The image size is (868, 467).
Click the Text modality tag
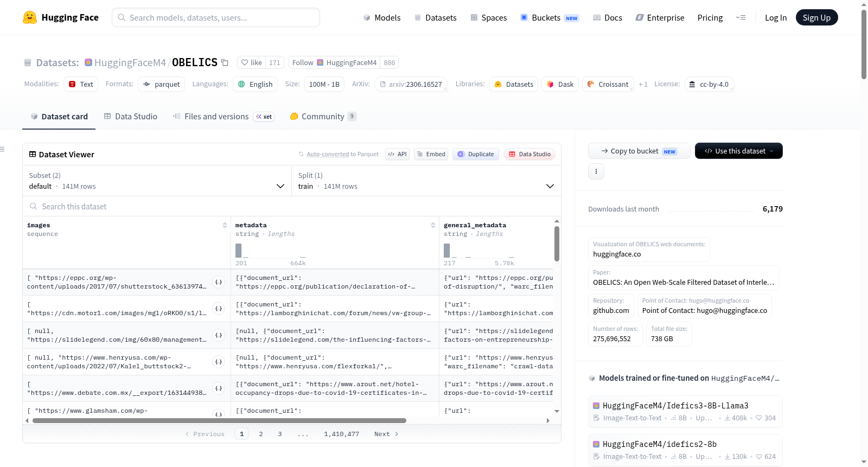click(81, 84)
